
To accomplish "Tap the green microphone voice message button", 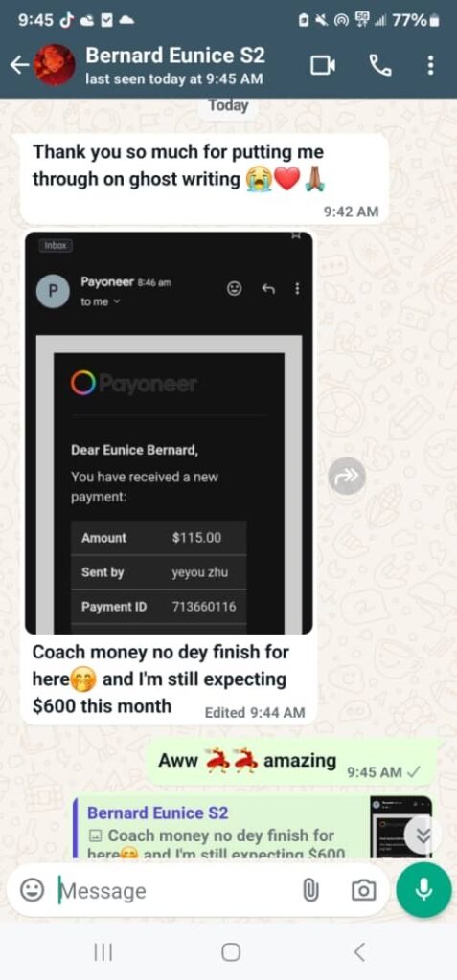I will pyautogui.click(x=423, y=890).
